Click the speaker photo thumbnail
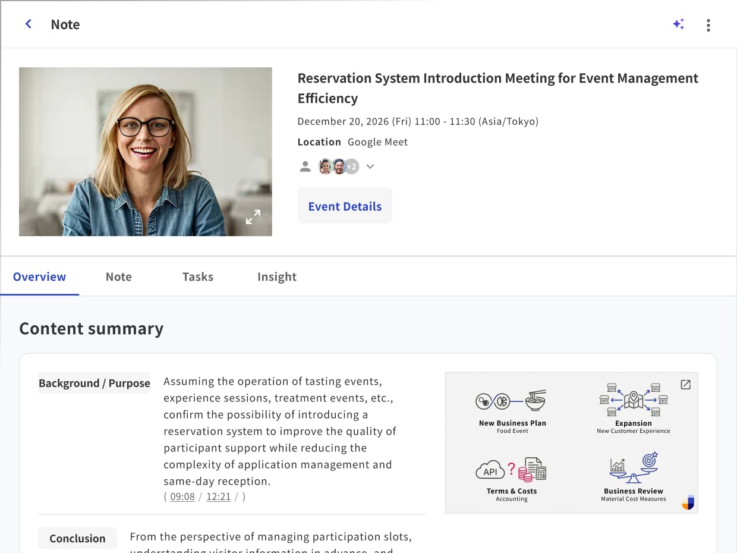The height and width of the screenshot is (553, 756). tap(145, 151)
